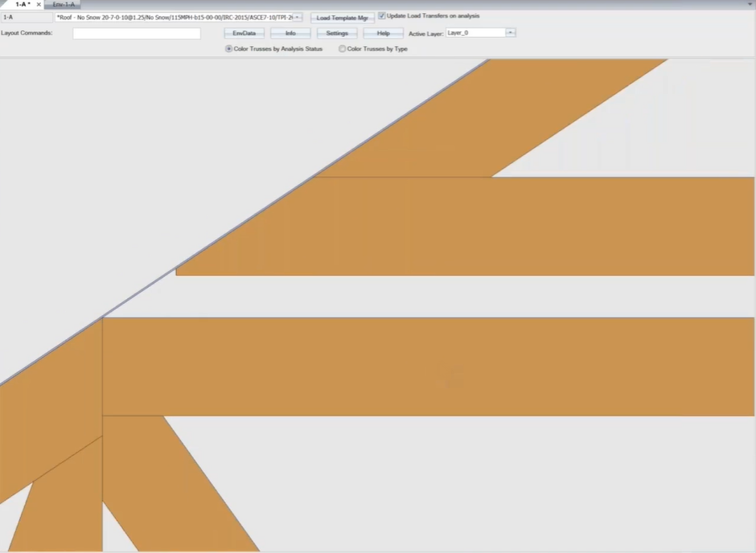Open the Active Layer dropdown

click(511, 33)
